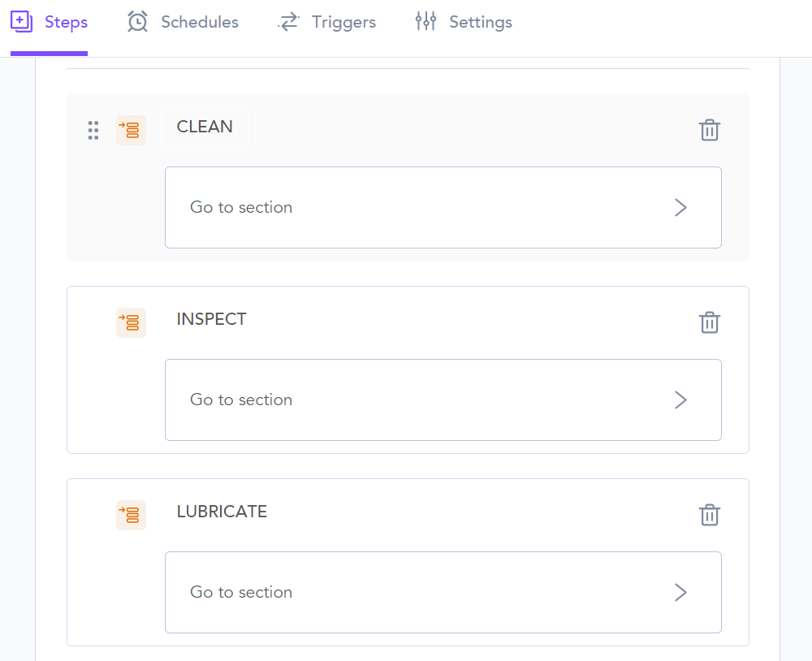812x661 pixels.
Task: Edit the CLEAN step title field
Action: click(205, 127)
